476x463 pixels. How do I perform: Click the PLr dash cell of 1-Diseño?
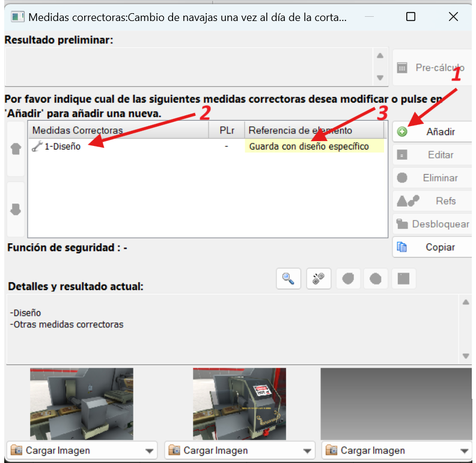[227, 147]
